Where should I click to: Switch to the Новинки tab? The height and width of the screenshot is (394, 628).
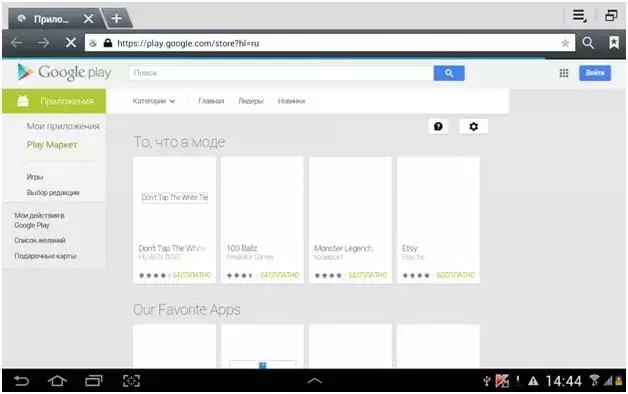click(291, 101)
